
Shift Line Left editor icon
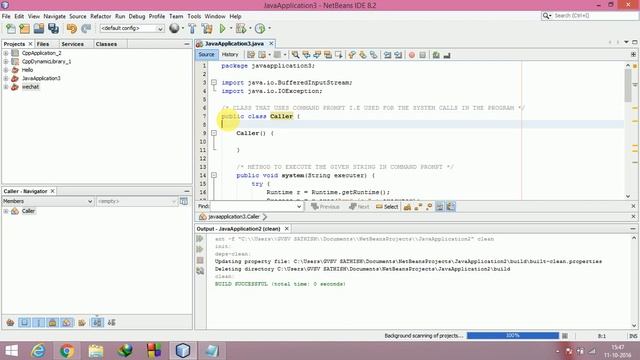(x=387, y=55)
